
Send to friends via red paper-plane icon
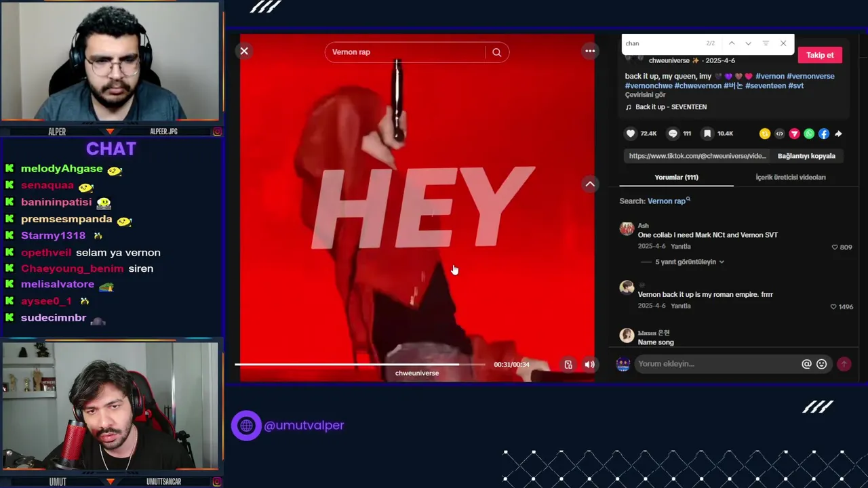pos(794,134)
